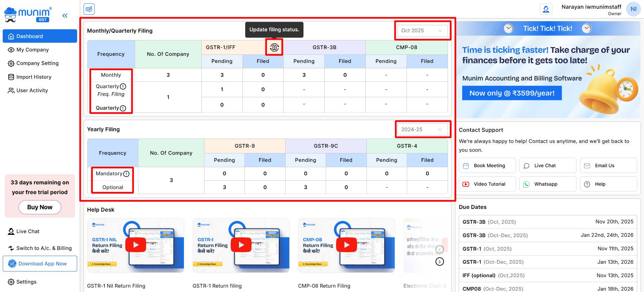Expand the 2024-25 year dropdown

[x=422, y=130]
